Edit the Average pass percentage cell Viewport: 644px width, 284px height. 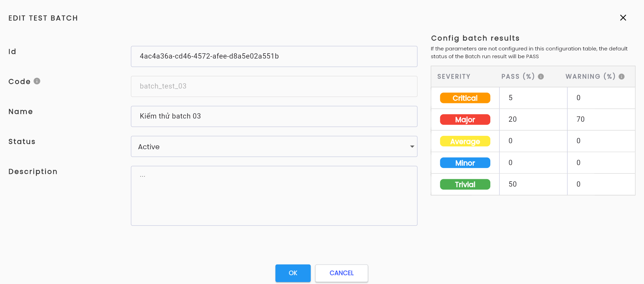(533, 141)
